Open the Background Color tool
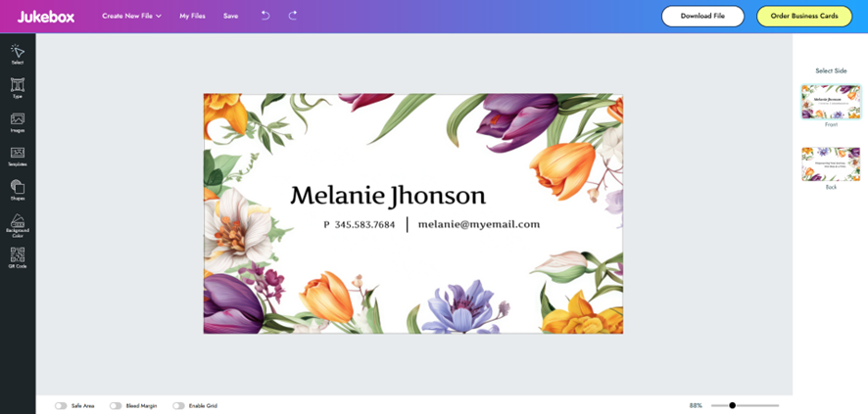The image size is (868, 414). click(18, 224)
